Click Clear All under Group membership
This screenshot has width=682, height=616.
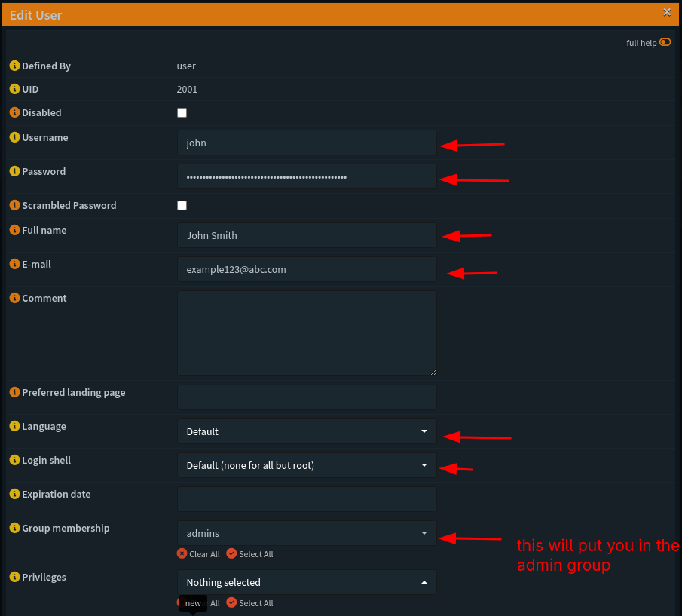coord(199,554)
